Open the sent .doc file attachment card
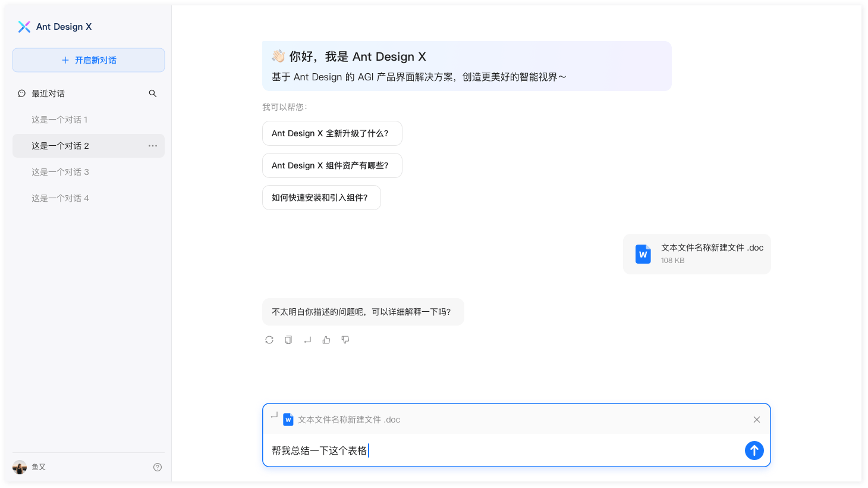Viewport: 868px width, 488px height. pyautogui.click(x=697, y=254)
